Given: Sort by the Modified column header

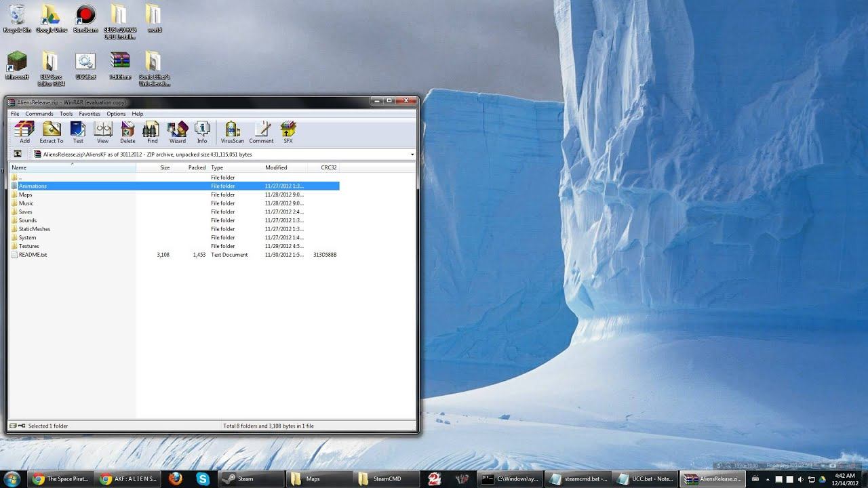Looking at the screenshot, I should click(x=285, y=167).
